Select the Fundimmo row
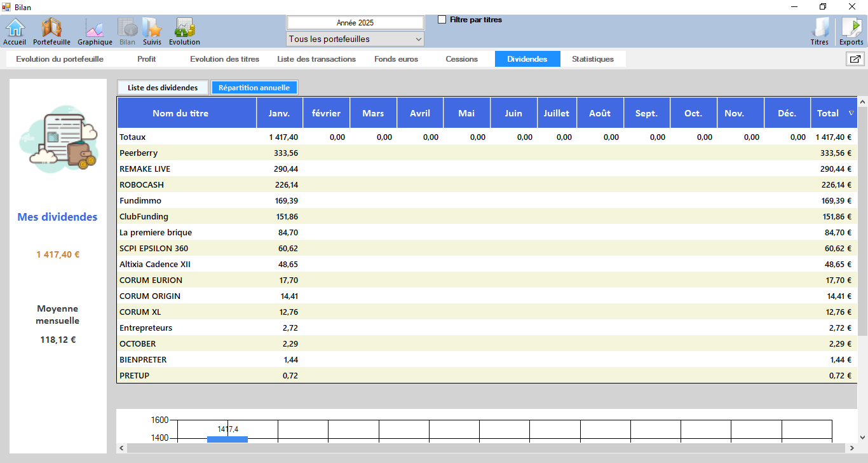Screen dimensions: 868x463 (487, 200)
